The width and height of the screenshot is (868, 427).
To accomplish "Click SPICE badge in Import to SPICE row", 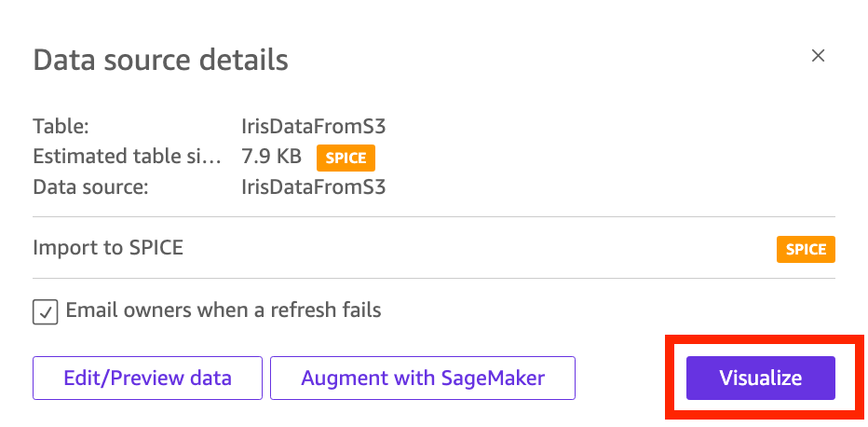I will 806,249.
